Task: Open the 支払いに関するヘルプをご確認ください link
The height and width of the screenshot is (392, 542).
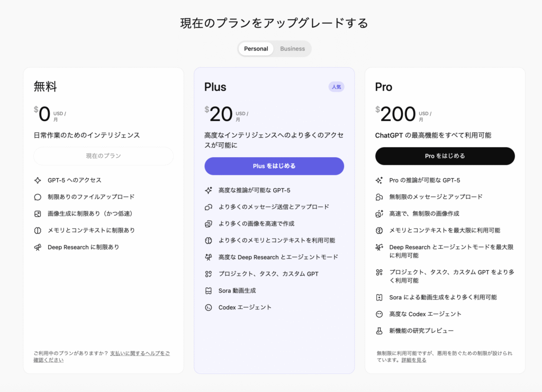Action: tap(140, 353)
